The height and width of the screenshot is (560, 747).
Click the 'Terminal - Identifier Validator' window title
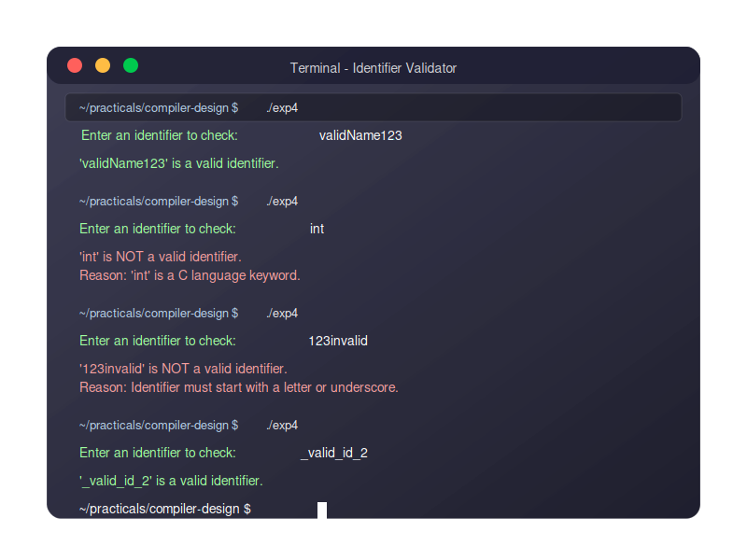click(373, 68)
